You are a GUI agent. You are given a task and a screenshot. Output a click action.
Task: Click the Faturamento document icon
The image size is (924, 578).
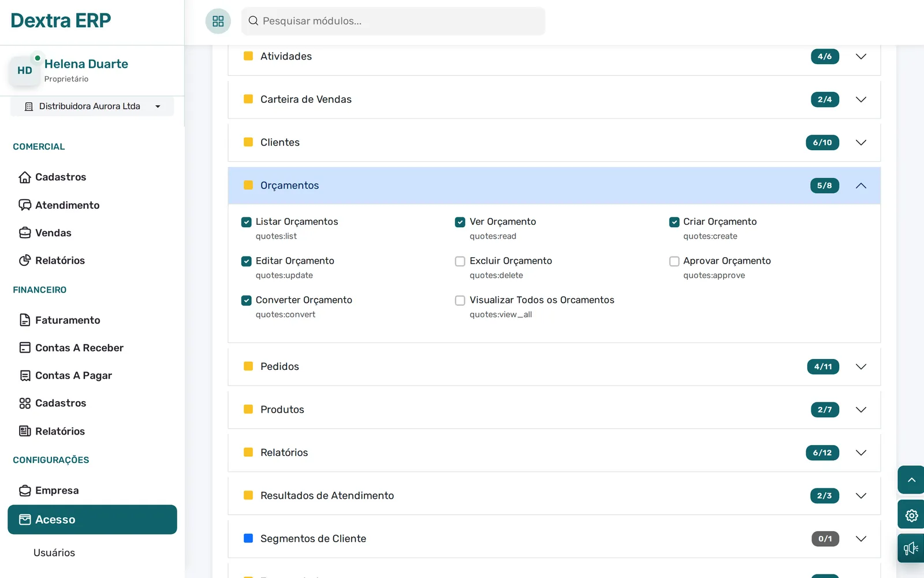coord(25,320)
